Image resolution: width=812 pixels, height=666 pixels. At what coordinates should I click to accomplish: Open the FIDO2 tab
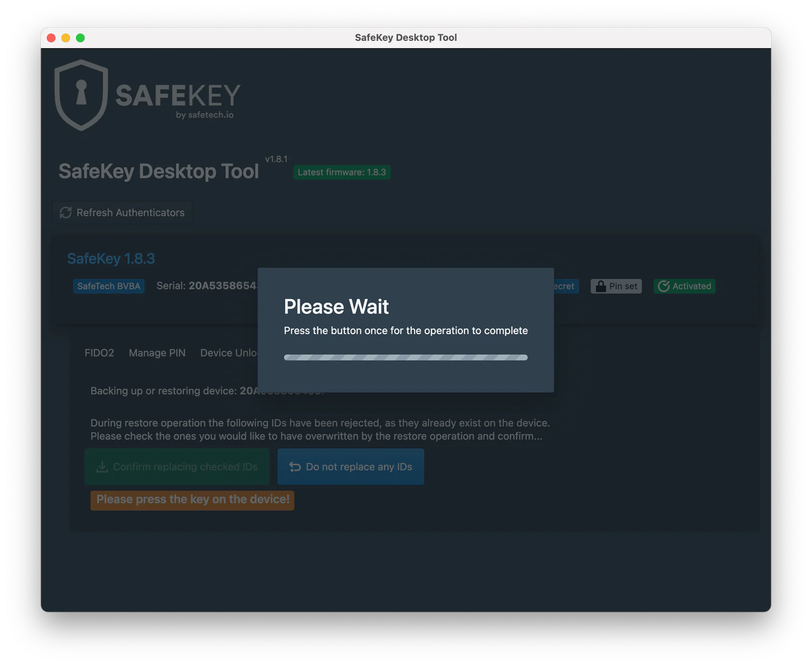(x=99, y=353)
